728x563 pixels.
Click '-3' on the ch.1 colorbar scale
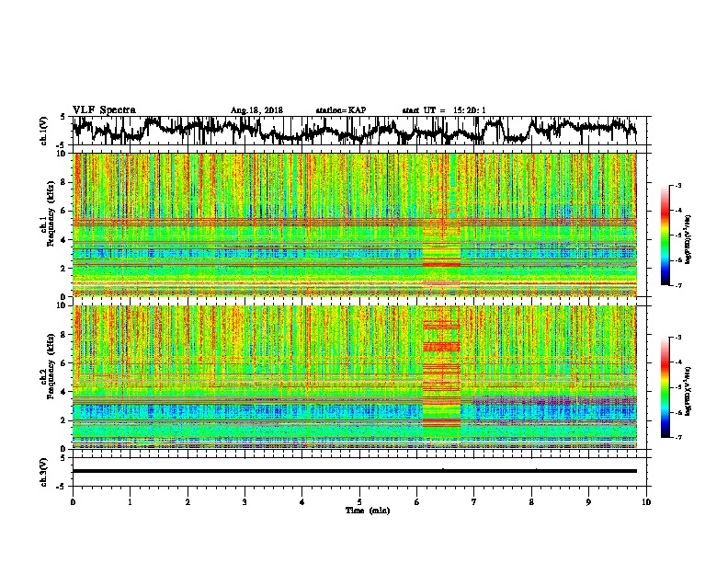pos(677,185)
